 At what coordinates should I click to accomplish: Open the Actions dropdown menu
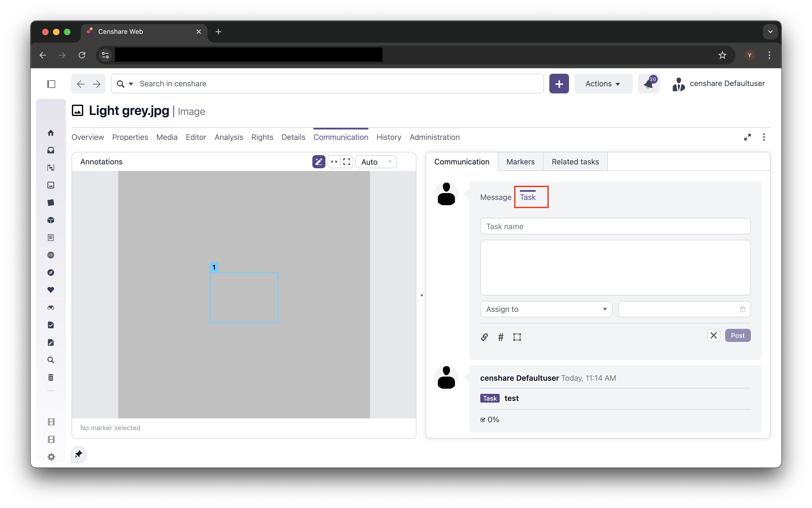(x=603, y=84)
